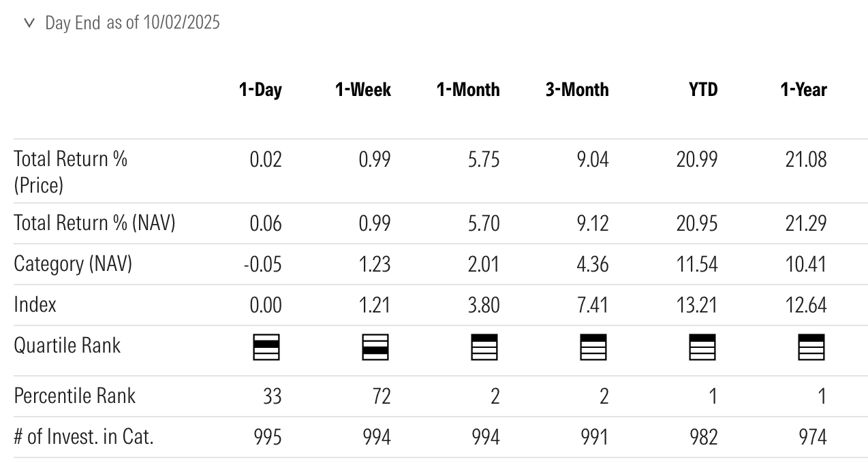Click the Total Return % (Price) row label

click(70, 172)
